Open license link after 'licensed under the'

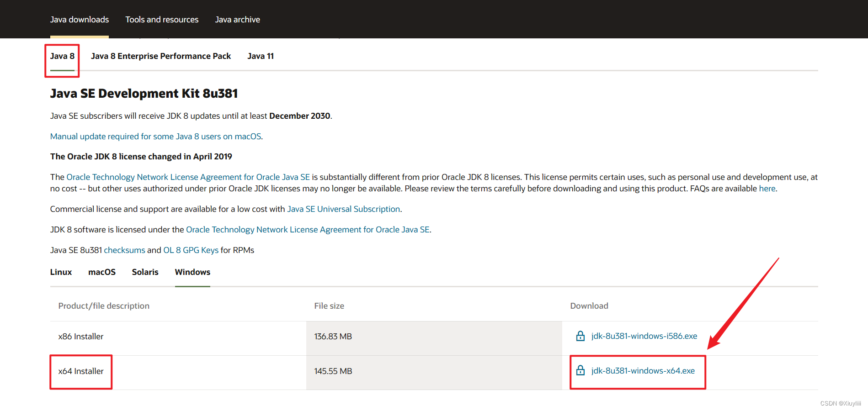(x=308, y=230)
